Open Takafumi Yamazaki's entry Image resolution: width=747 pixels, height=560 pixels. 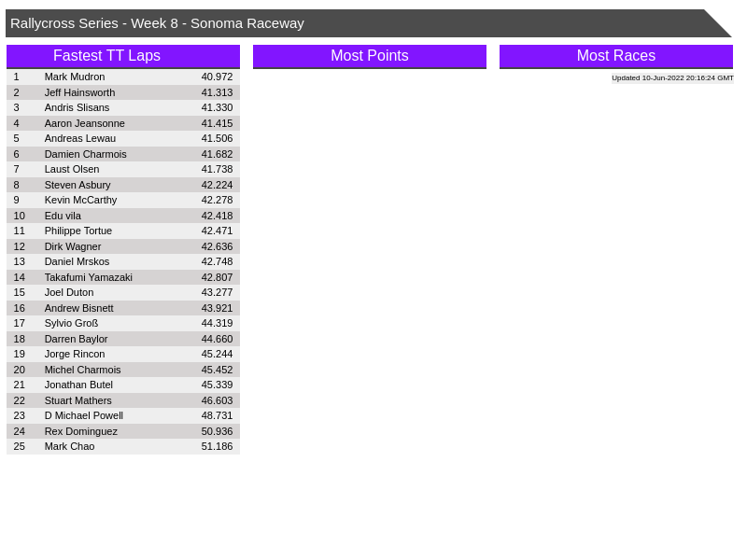tap(88, 277)
